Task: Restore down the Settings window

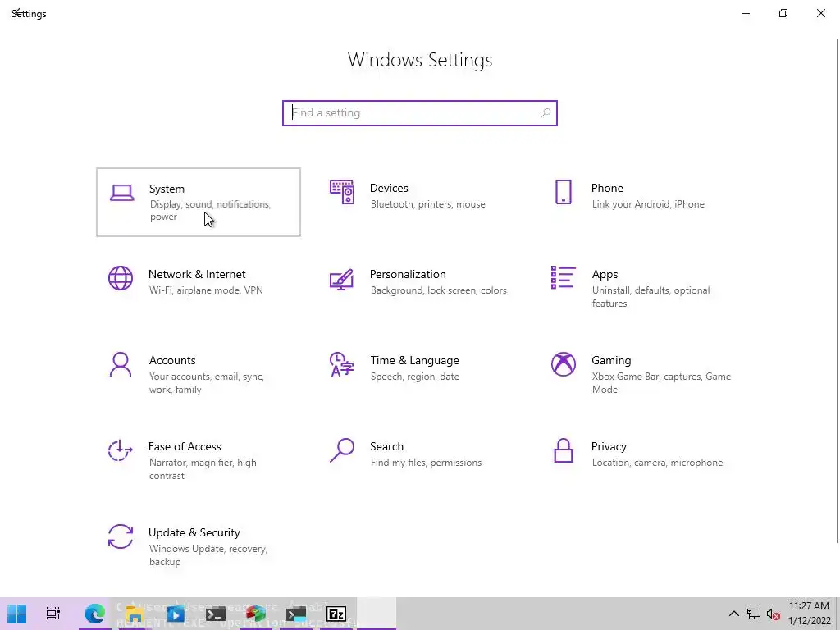Action: click(x=783, y=13)
